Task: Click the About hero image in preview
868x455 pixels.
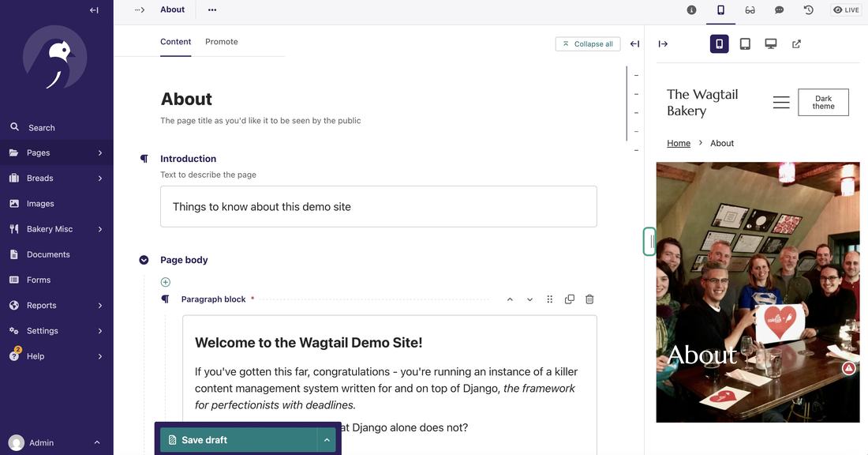Action: [758, 292]
